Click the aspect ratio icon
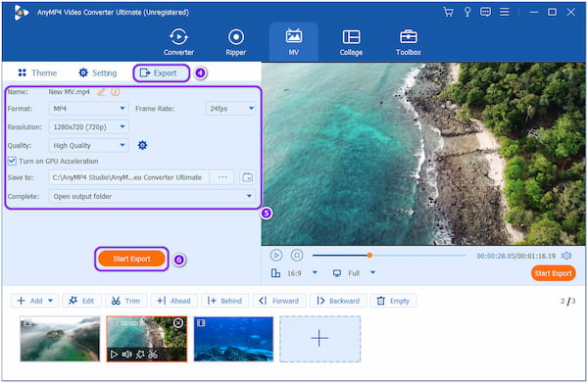Image resolution: width=588 pixels, height=383 pixels. (x=275, y=273)
